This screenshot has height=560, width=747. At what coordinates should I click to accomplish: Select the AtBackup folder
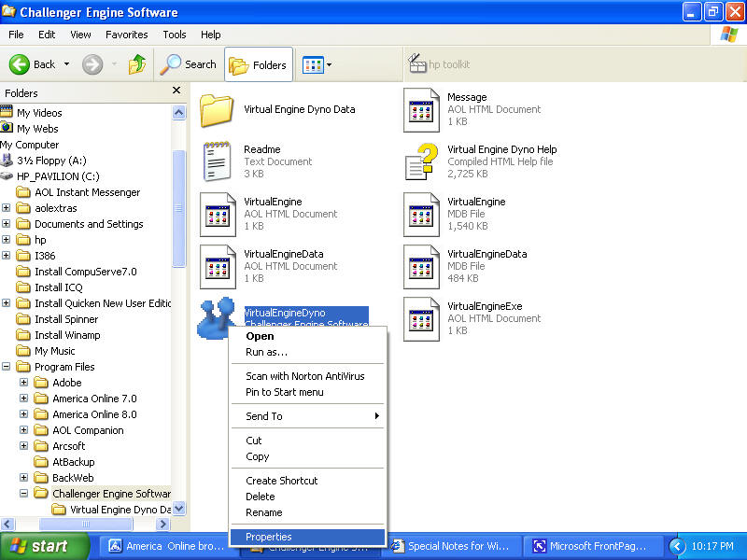point(64,462)
